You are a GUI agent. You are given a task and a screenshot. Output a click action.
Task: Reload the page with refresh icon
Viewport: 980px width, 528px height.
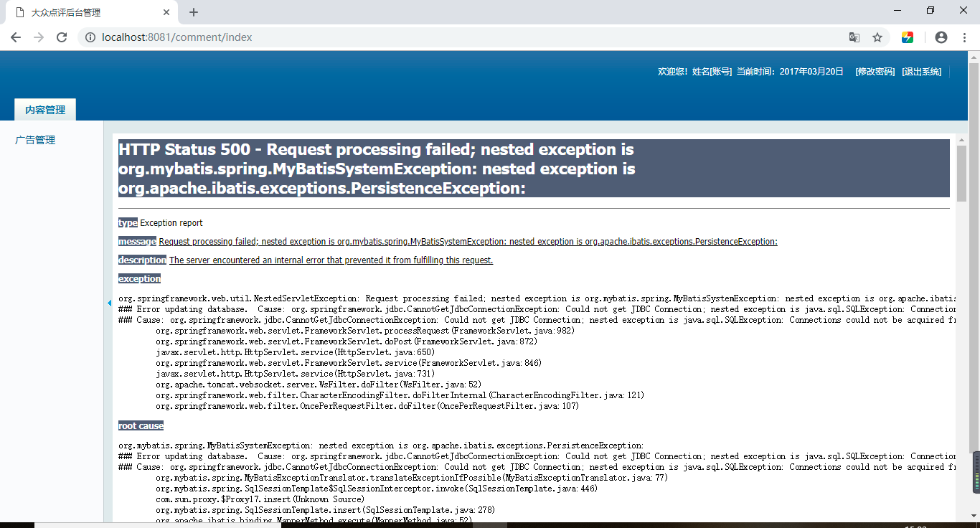(x=62, y=37)
